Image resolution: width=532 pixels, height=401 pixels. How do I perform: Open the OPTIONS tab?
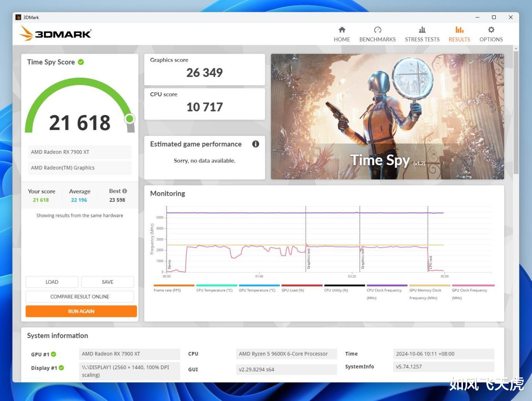(x=491, y=34)
